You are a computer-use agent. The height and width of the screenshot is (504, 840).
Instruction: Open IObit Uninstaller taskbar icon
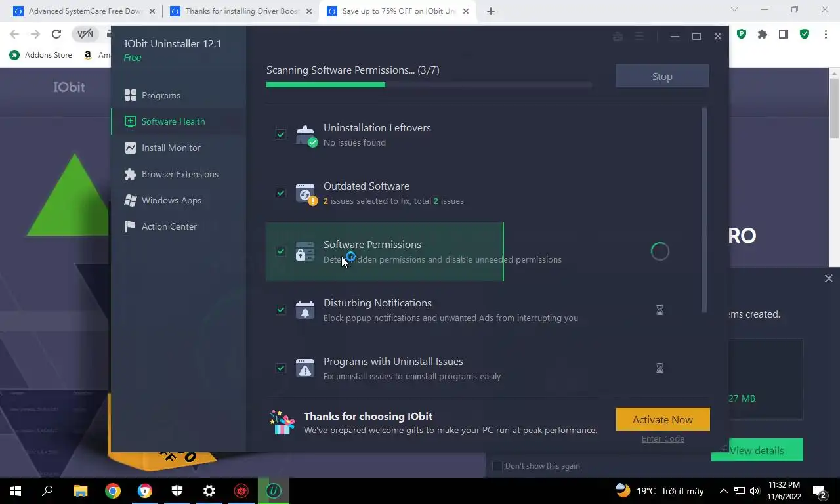274,491
